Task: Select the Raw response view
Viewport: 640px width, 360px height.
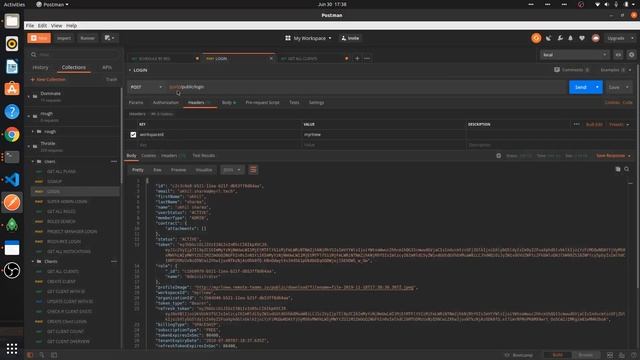Action: pyautogui.click(x=157, y=170)
